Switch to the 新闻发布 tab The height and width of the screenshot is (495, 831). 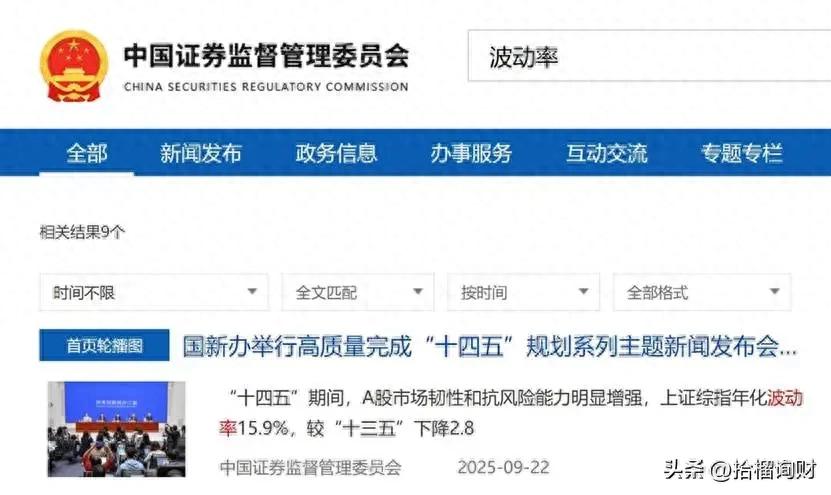coord(200,153)
